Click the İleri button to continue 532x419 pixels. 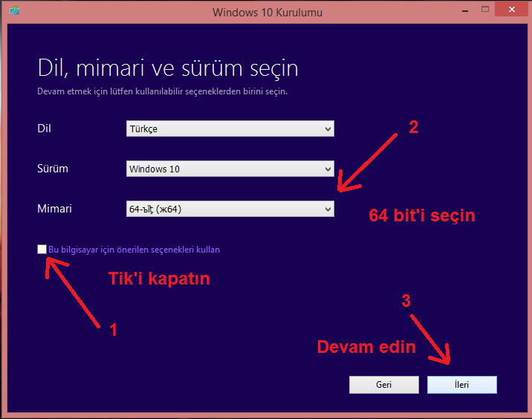pyautogui.click(x=461, y=385)
